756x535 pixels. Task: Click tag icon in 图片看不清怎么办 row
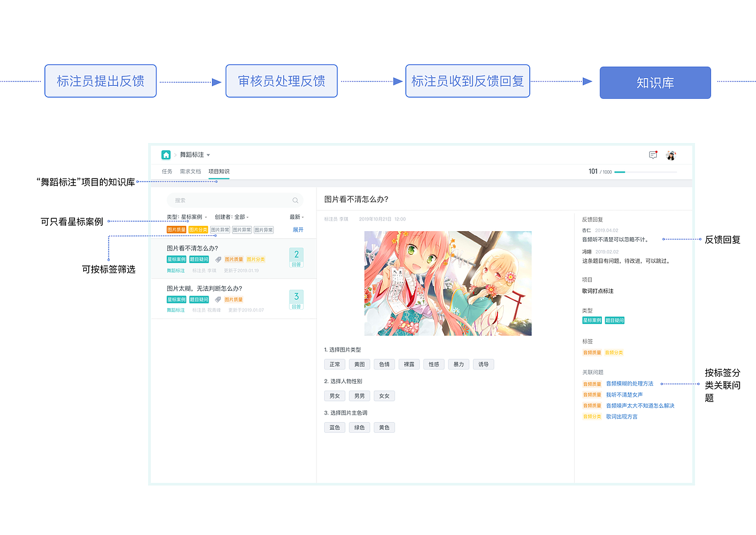coord(218,260)
